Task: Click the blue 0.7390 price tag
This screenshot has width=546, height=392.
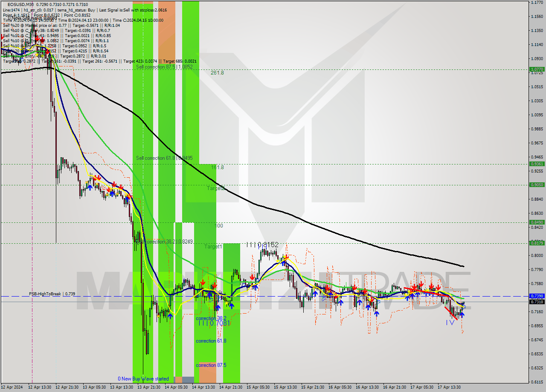Action: click(x=537, y=296)
